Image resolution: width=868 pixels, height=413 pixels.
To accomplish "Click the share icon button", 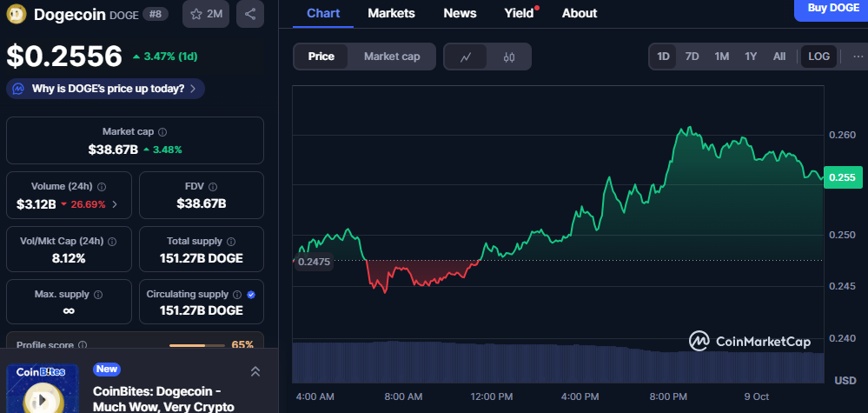I will click(250, 14).
